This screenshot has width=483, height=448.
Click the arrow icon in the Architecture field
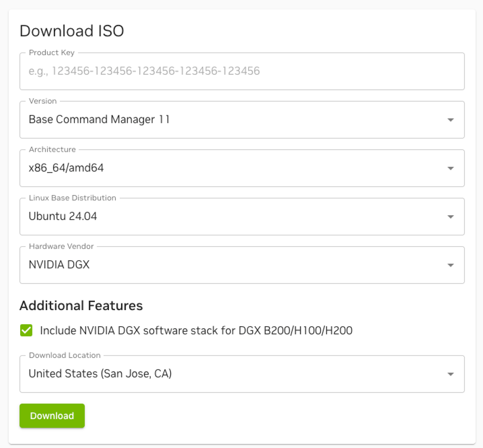coord(450,168)
